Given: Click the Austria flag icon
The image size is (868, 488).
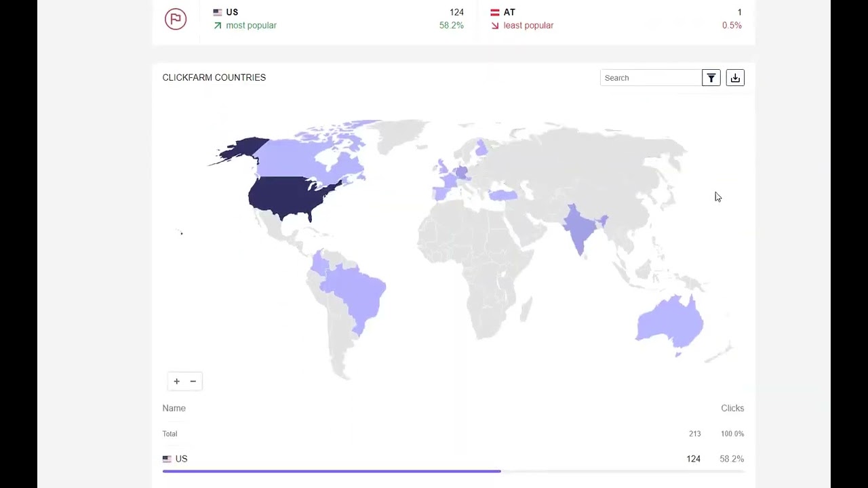Looking at the screenshot, I should [x=495, y=12].
